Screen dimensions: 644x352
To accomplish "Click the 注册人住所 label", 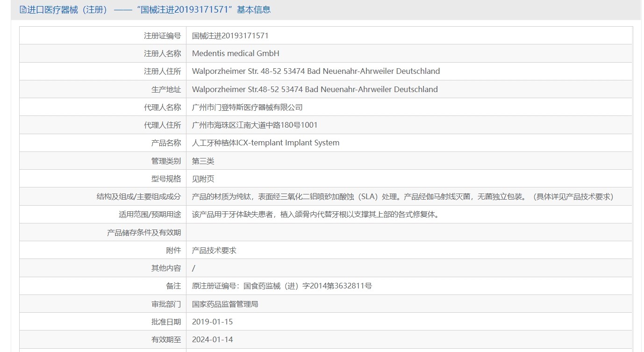I will [162, 71].
